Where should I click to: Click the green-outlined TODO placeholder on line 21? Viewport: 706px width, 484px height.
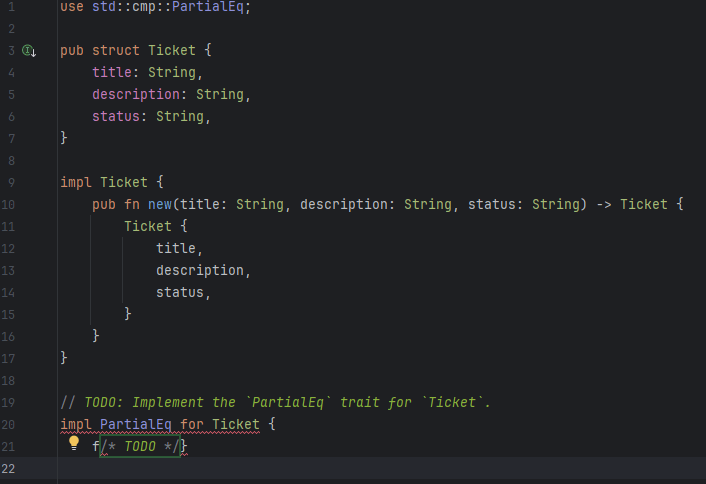coord(140,446)
